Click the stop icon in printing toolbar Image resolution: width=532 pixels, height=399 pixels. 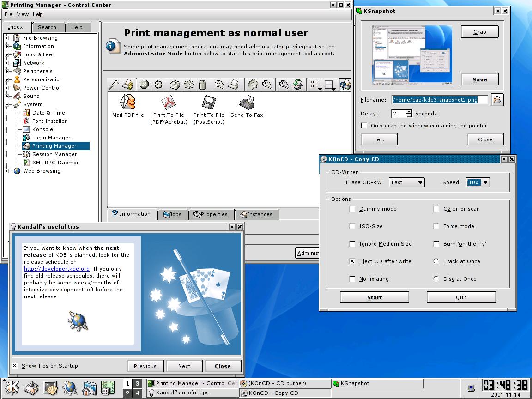point(144,85)
